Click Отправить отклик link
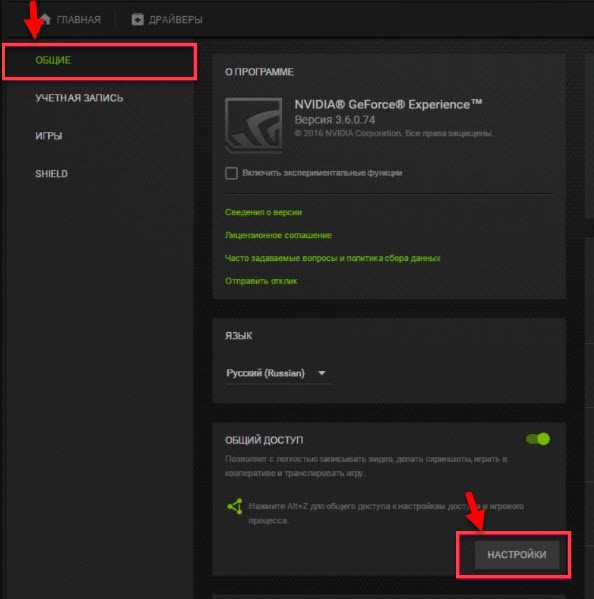Screen dimensions: 594x599 click(x=261, y=281)
